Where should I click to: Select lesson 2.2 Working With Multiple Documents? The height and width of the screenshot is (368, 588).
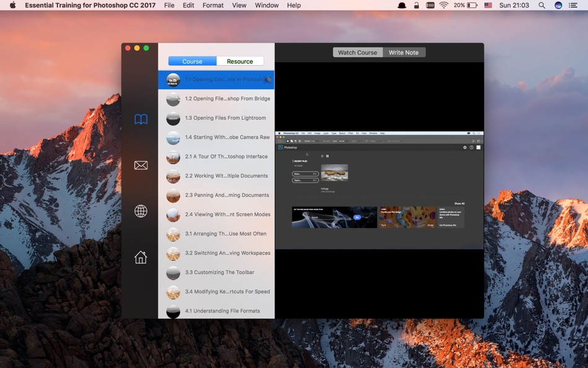coord(216,176)
